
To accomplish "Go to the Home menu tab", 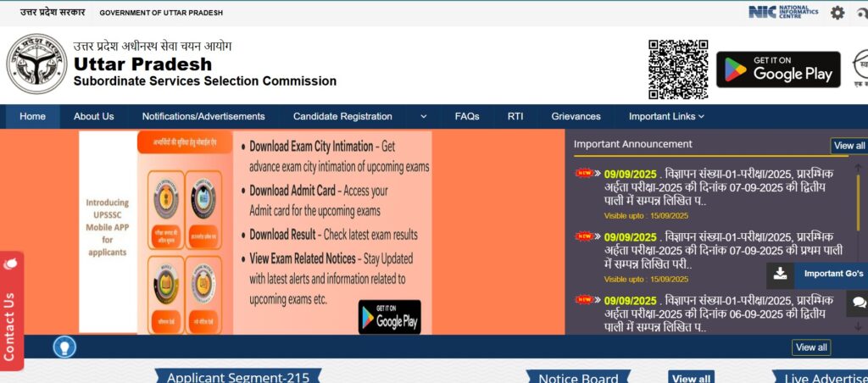I will 32,117.
